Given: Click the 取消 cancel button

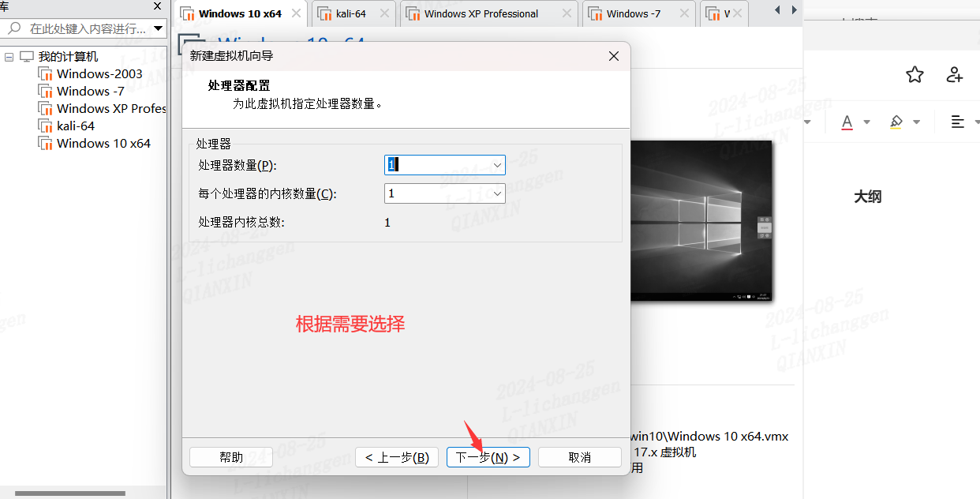Looking at the screenshot, I should tap(580, 457).
